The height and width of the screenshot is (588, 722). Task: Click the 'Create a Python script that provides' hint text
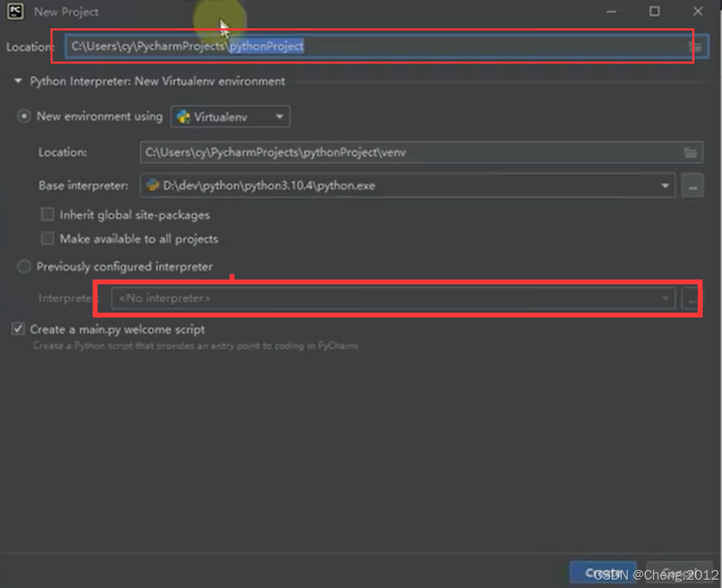point(195,346)
